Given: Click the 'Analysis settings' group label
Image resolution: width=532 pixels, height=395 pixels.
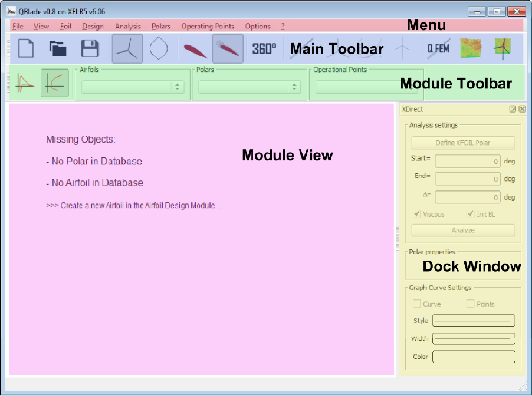Looking at the screenshot, I should 434,125.
